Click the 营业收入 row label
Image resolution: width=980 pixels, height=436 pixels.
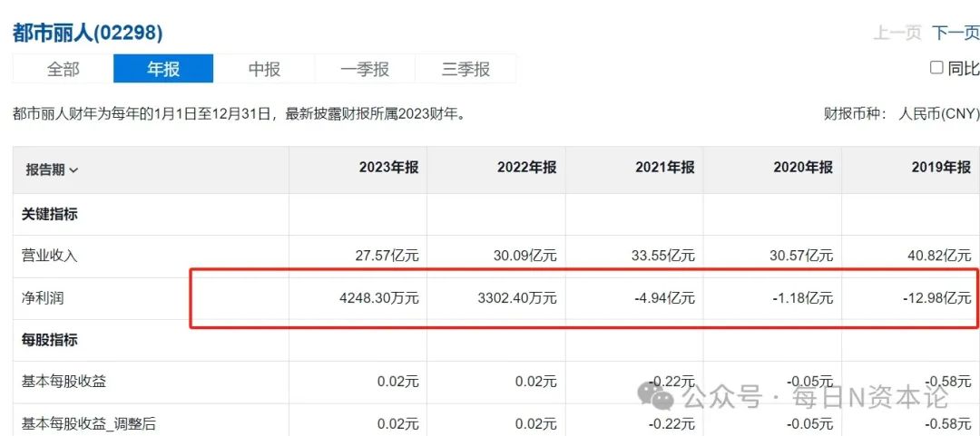(x=49, y=256)
